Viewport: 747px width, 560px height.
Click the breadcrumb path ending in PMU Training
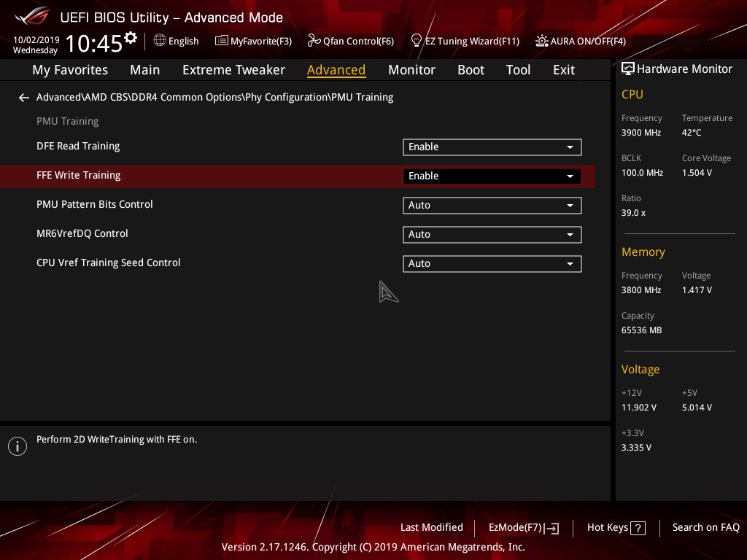[x=215, y=97]
